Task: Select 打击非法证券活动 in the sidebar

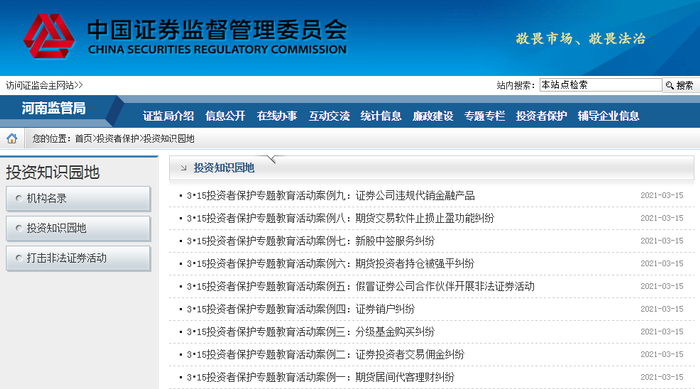Action: point(78,259)
